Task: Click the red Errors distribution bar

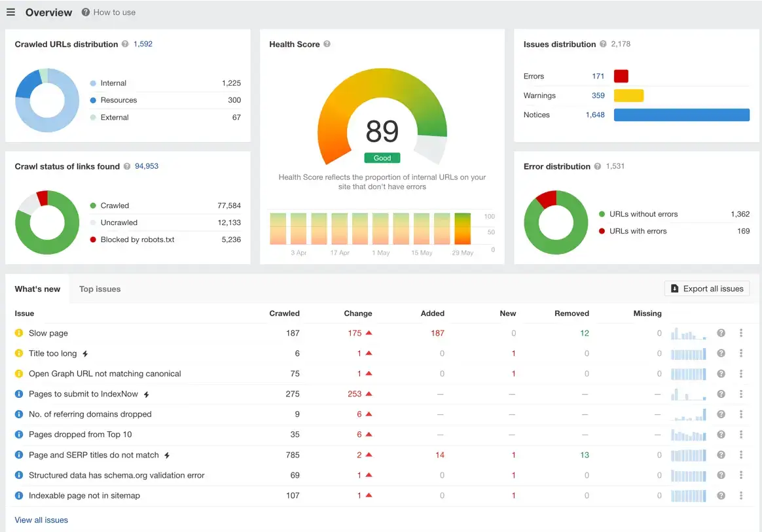Action: click(x=621, y=76)
